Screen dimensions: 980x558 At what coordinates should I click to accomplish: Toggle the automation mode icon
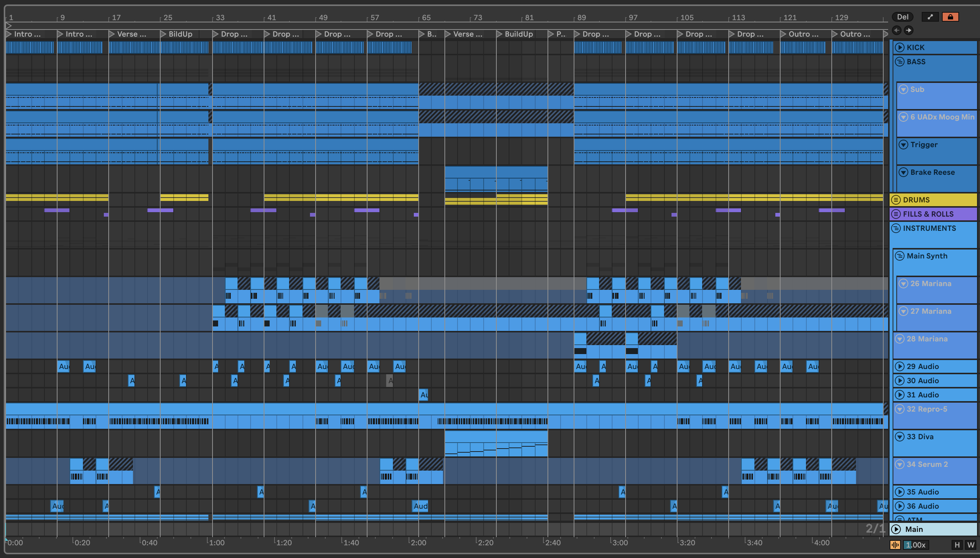tap(930, 17)
